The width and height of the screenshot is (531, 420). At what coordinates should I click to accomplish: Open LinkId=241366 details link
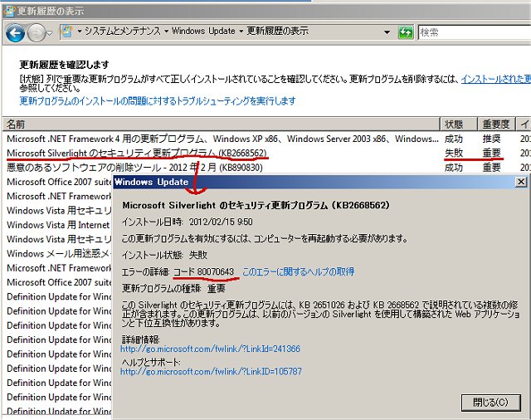click(210, 349)
